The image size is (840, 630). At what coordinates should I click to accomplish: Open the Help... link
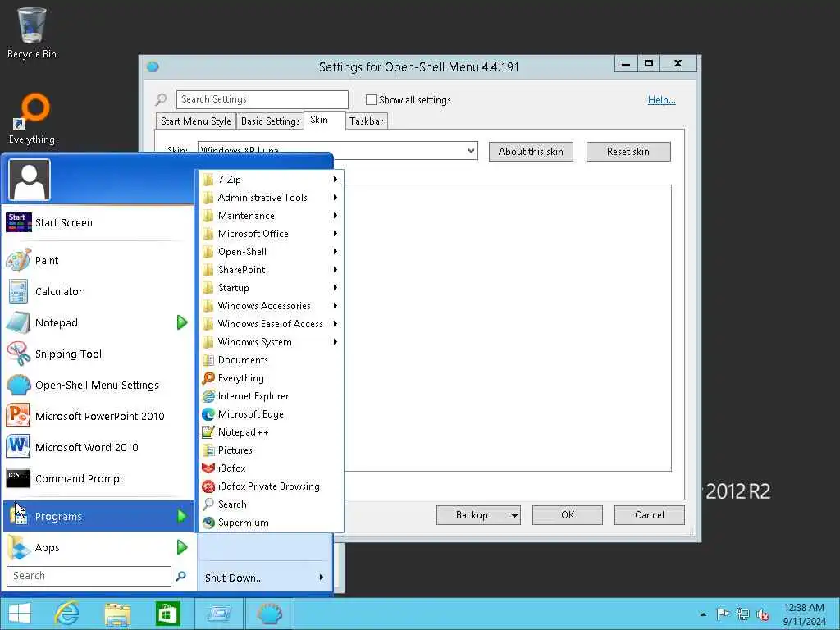[662, 99]
